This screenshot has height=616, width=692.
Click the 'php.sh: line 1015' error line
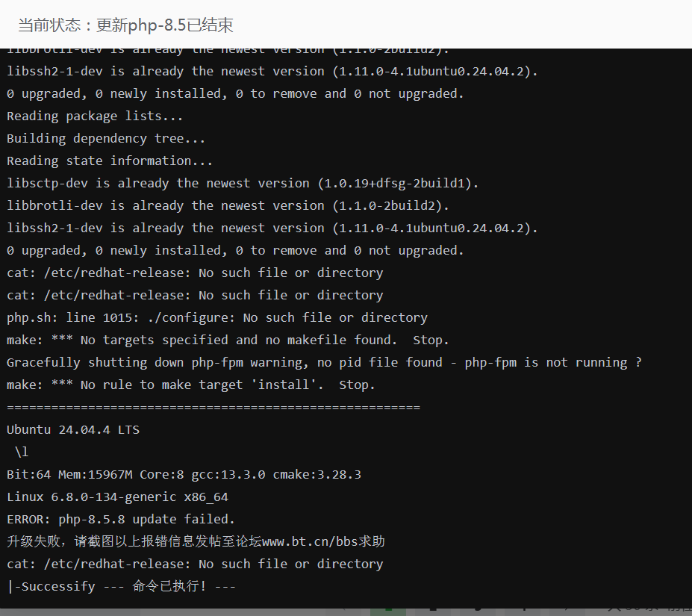tap(217, 317)
